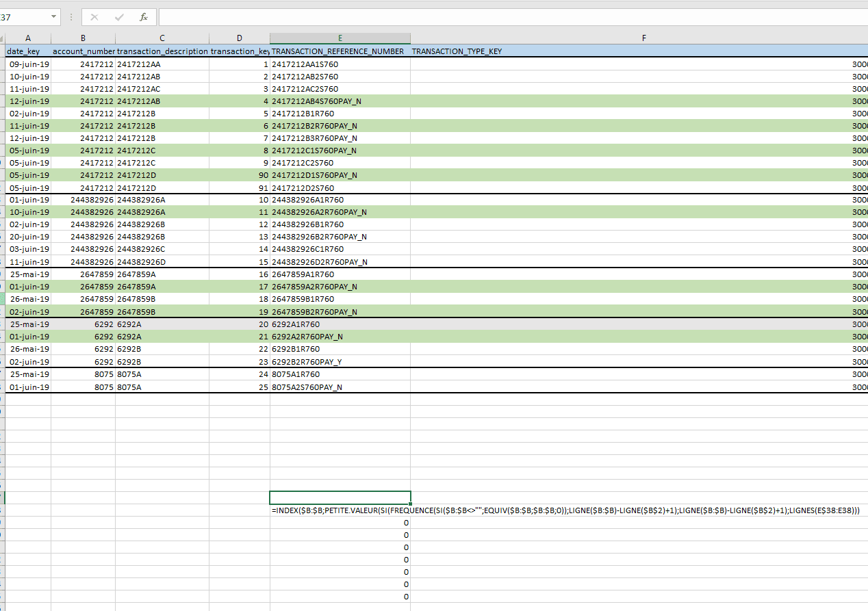Screen dimensions: 868x611
Task: Click the transaction_key cell with value 90
Action: (x=239, y=175)
